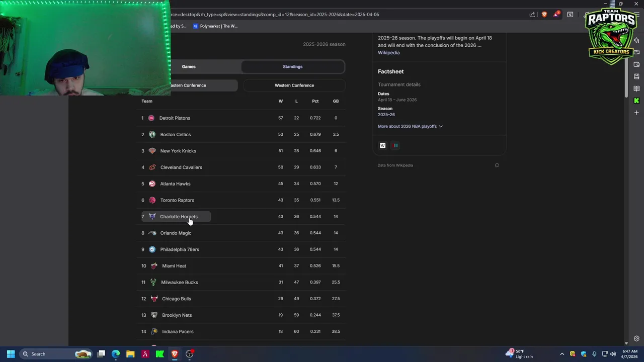Click Indiana Pacers team name

pyautogui.click(x=178, y=332)
